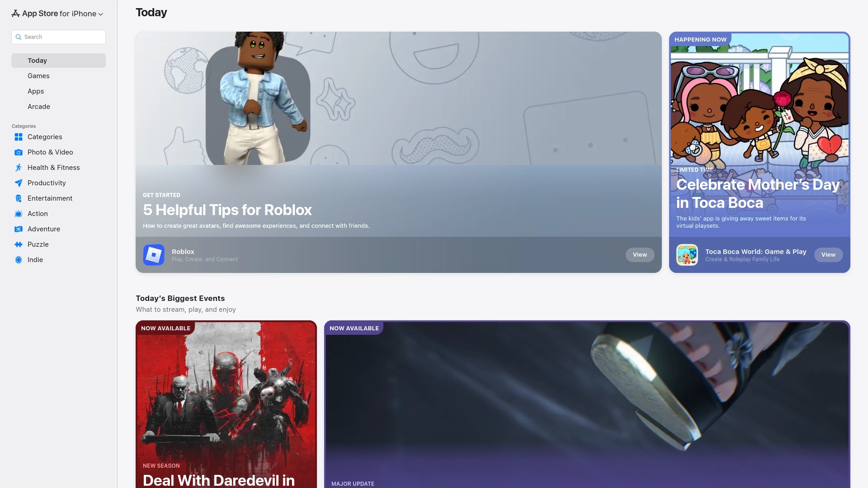Open the Major Update event card
868x488 pixels.
point(587,404)
